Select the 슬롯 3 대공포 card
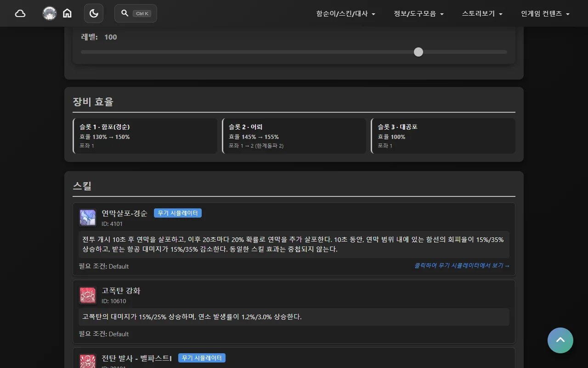Image resolution: width=588 pixels, height=368 pixels. [443, 136]
